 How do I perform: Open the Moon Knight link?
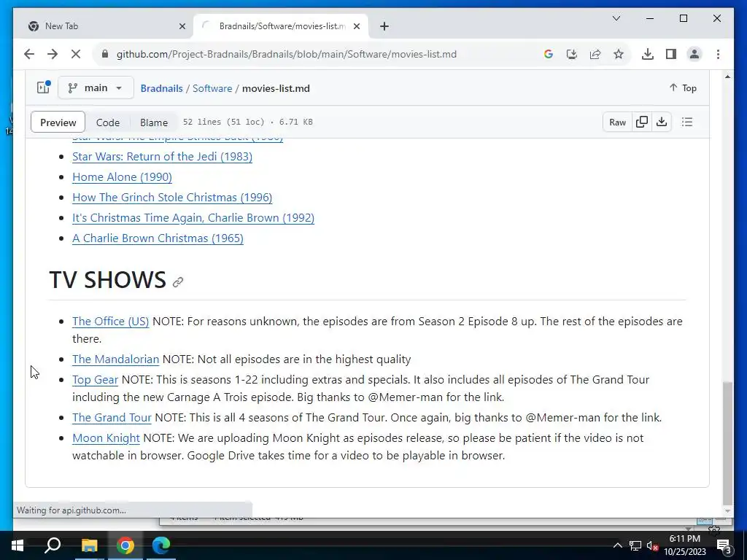pyautogui.click(x=107, y=438)
